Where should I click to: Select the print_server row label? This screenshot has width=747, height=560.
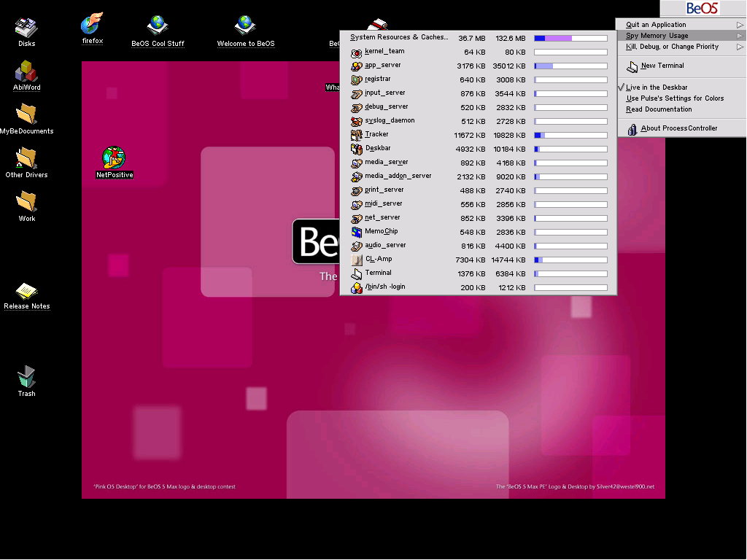click(384, 190)
